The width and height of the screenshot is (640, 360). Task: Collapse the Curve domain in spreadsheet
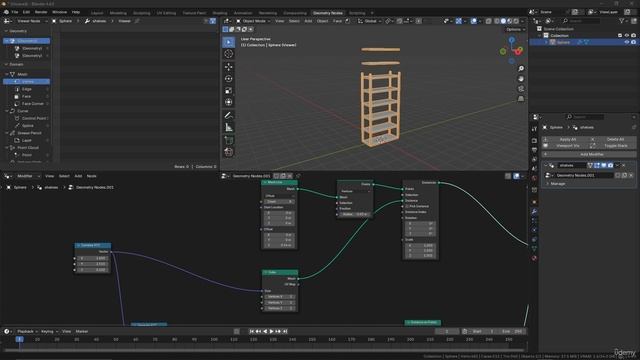coord(7,111)
